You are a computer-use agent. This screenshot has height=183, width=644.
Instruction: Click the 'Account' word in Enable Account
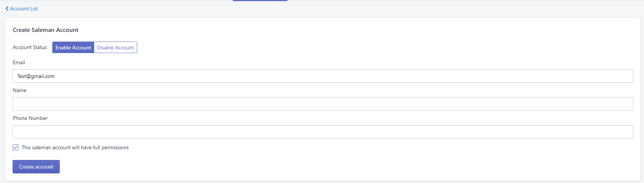82,48
